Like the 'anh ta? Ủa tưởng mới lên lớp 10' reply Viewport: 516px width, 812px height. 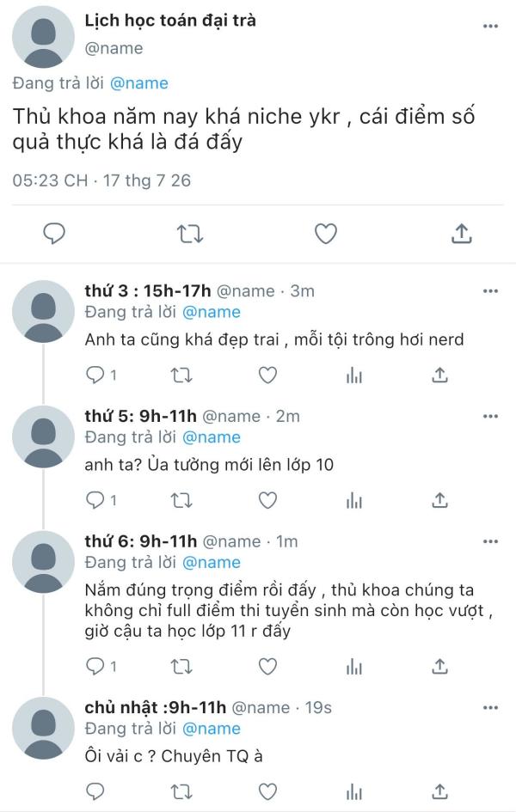[x=267, y=500]
